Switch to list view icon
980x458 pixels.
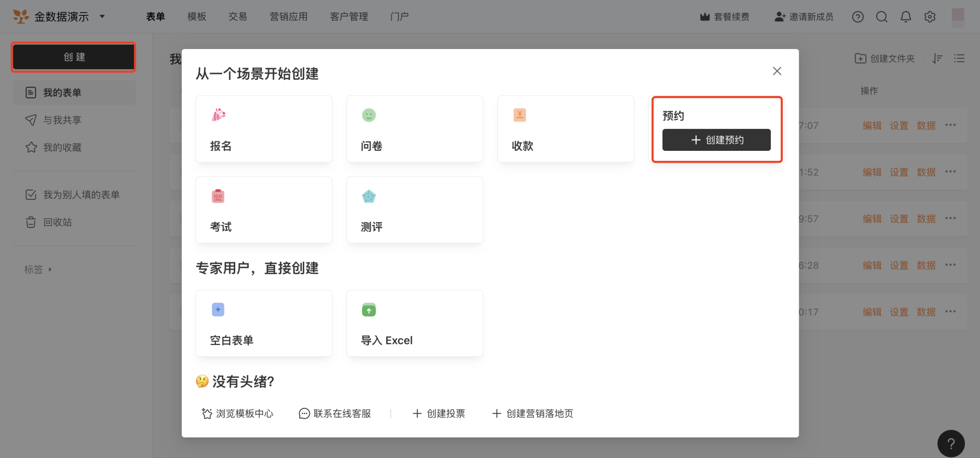click(959, 58)
